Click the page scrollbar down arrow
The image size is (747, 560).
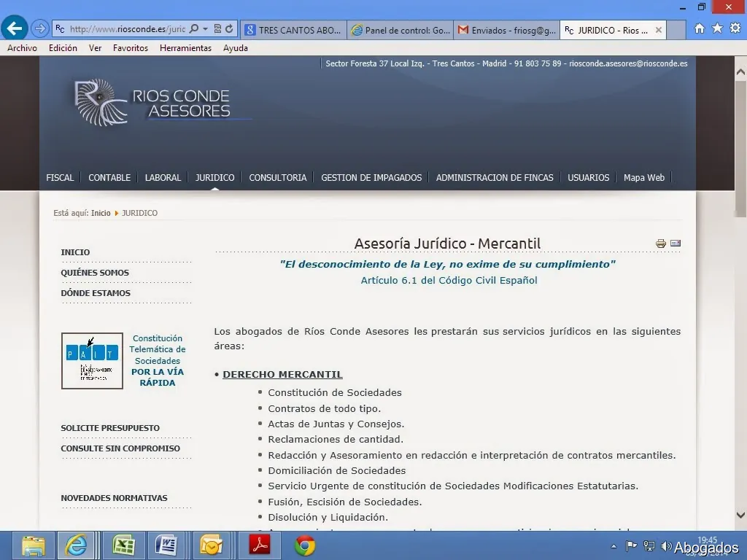point(740,514)
